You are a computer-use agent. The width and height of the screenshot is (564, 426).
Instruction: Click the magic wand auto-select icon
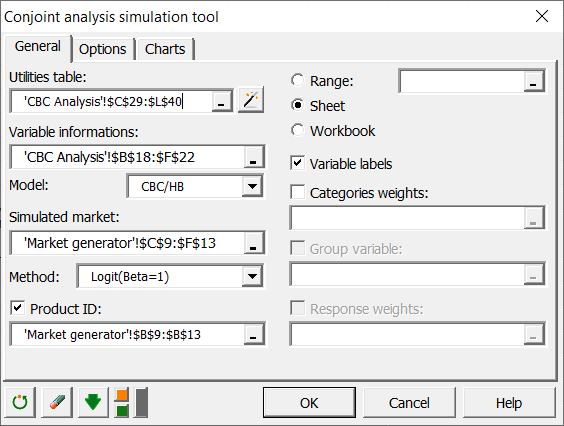pos(251,100)
